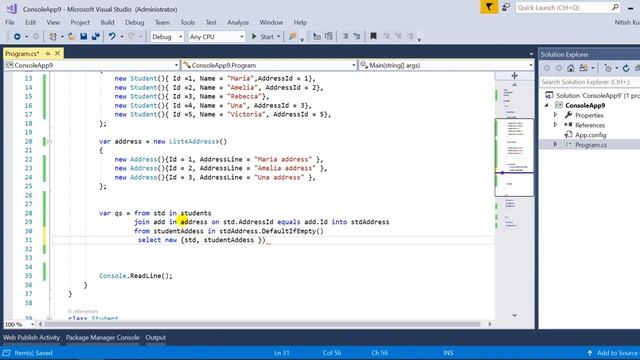Viewport: 640px width, 360px height.
Task: Close the Program.cs tab
Action: tap(58, 53)
